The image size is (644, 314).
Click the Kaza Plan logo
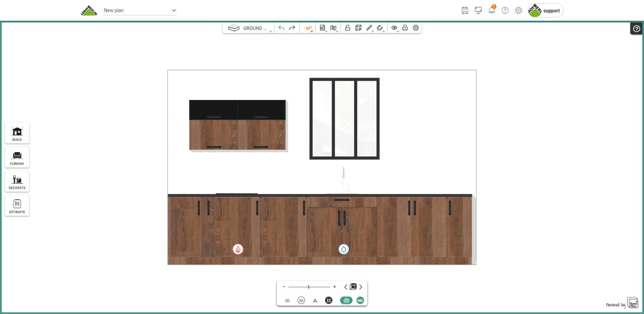(633, 303)
